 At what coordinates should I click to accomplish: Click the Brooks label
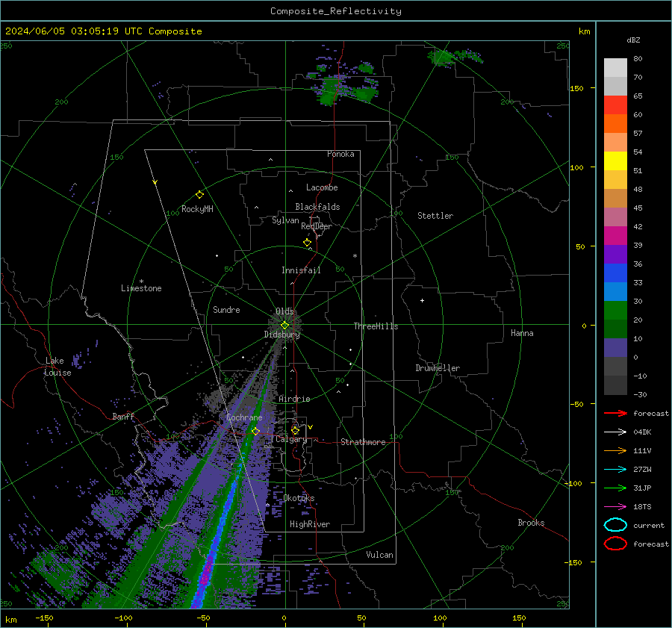pos(531,523)
